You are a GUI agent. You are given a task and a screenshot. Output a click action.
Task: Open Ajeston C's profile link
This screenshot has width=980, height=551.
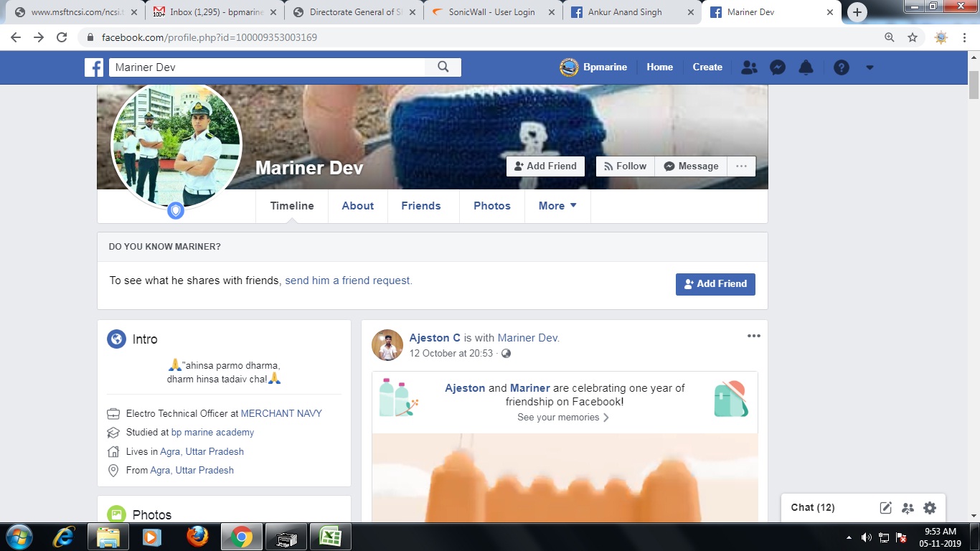(435, 338)
